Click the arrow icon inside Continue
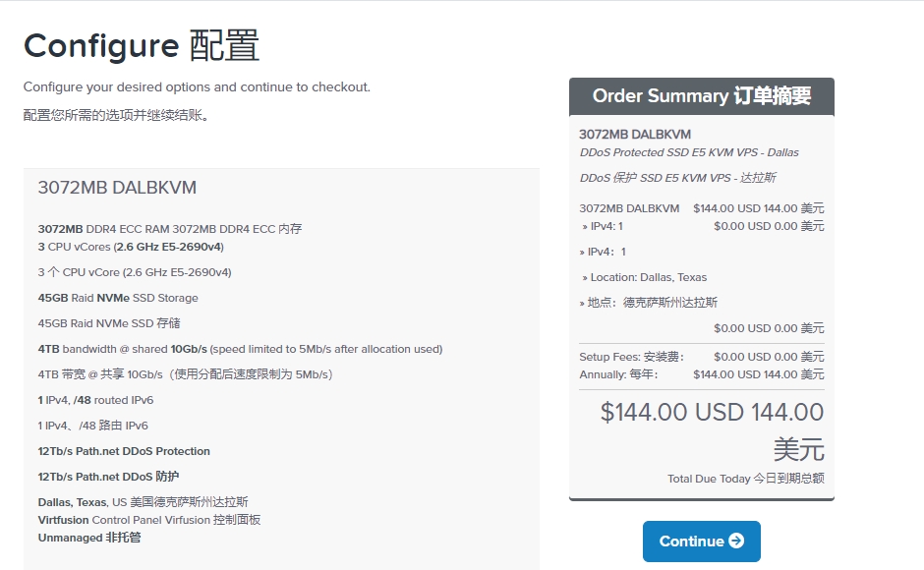This screenshot has width=924, height=570. click(736, 541)
